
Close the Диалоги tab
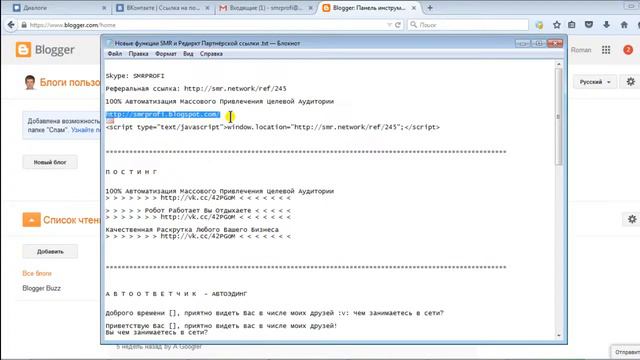point(104,8)
